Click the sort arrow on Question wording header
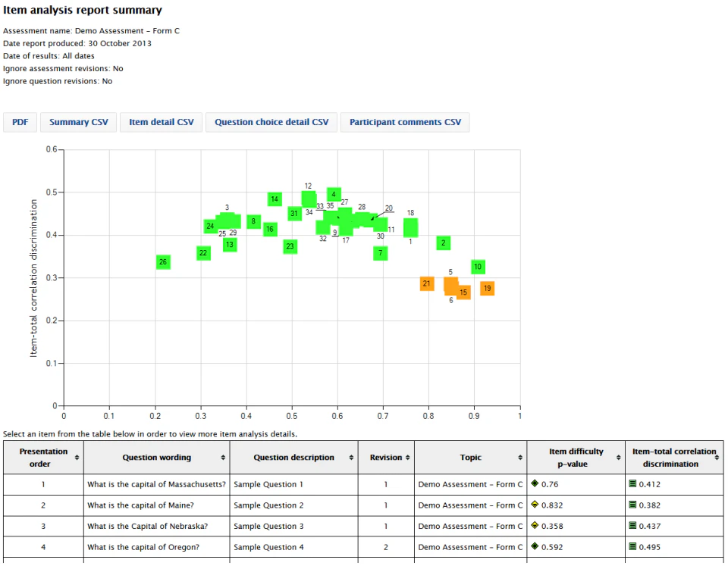Viewport: 728px width, 566px height. [x=224, y=457]
